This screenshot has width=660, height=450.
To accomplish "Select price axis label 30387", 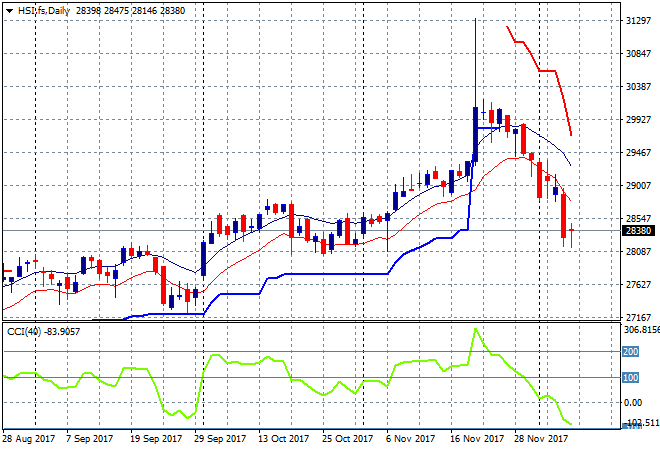I will [x=639, y=87].
